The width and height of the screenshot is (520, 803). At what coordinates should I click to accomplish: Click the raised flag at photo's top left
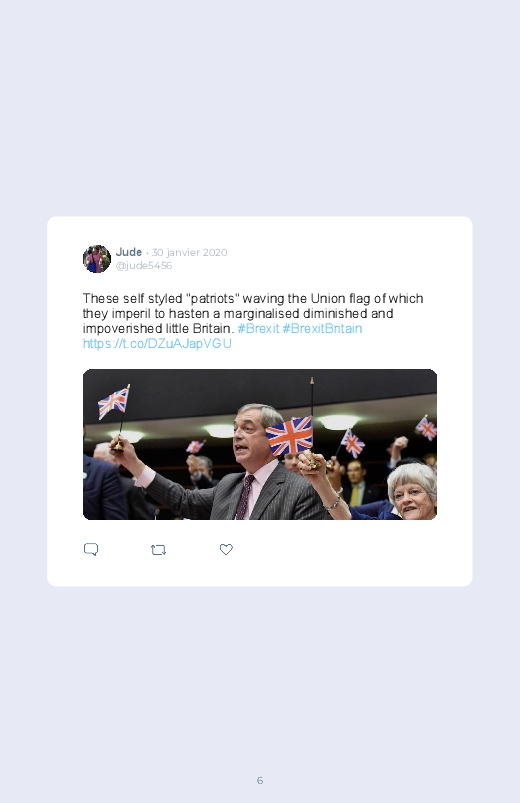tap(114, 402)
